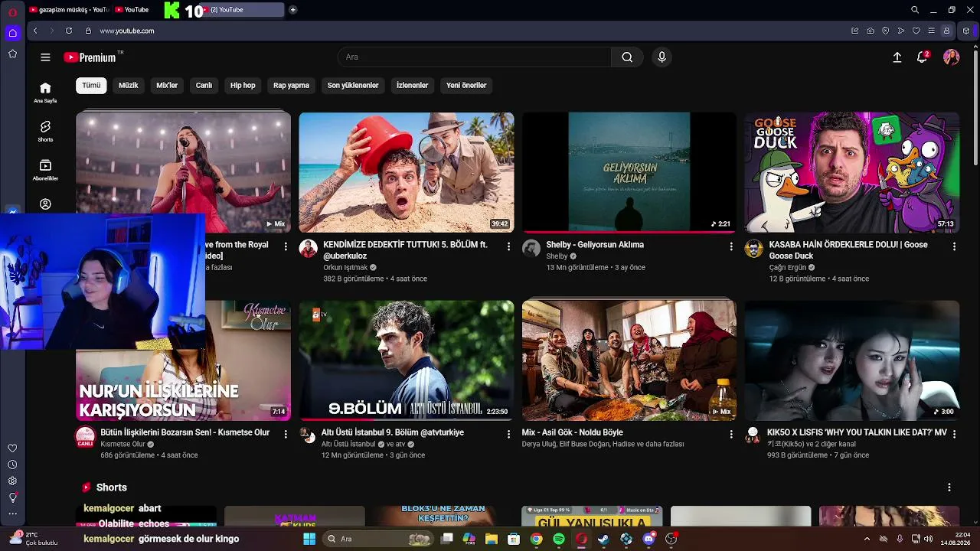Image resolution: width=980 pixels, height=551 pixels.
Task: Open options for Shelby Geliyorsun Aklıma video
Action: (x=731, y=246)
